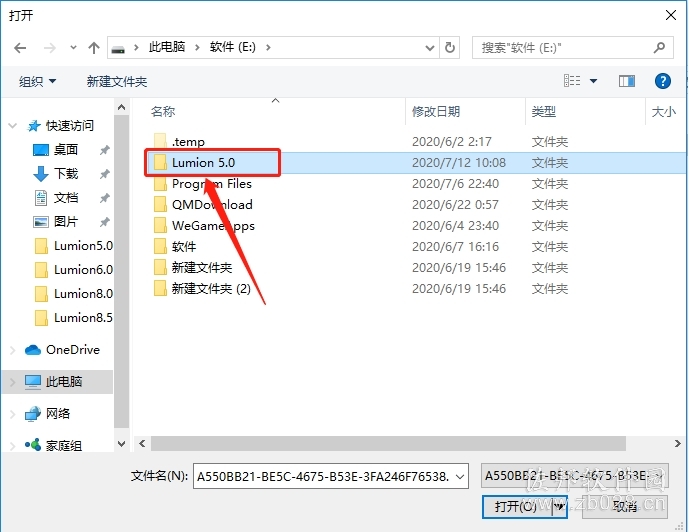Click the QMDownload folder icon
The height and width of the screenshot is (532, 689).
160,205
